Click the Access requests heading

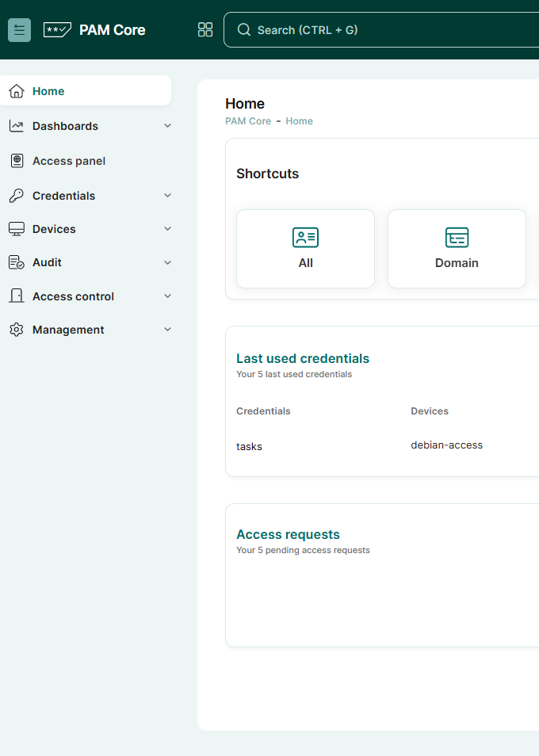(x=288, y=534)
